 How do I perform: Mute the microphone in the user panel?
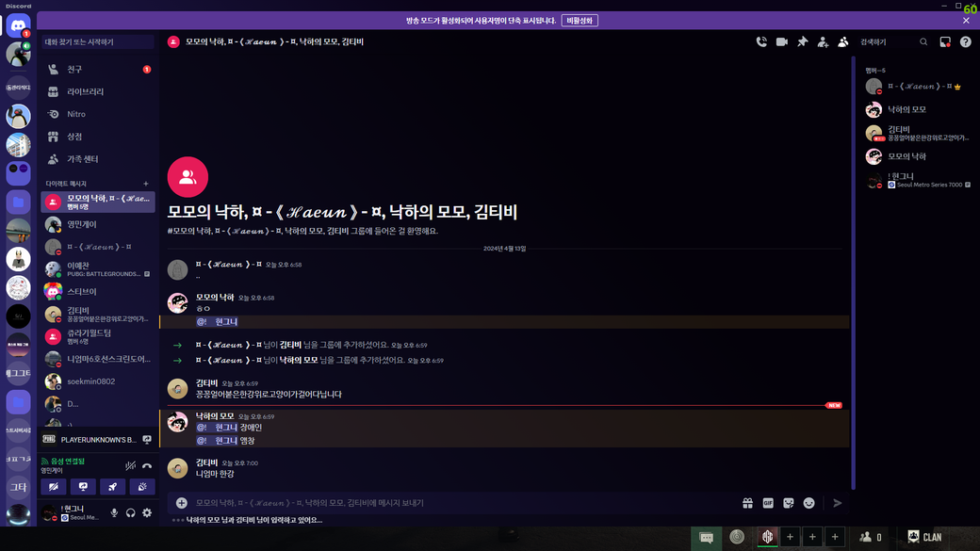click(x=115, y=513)
